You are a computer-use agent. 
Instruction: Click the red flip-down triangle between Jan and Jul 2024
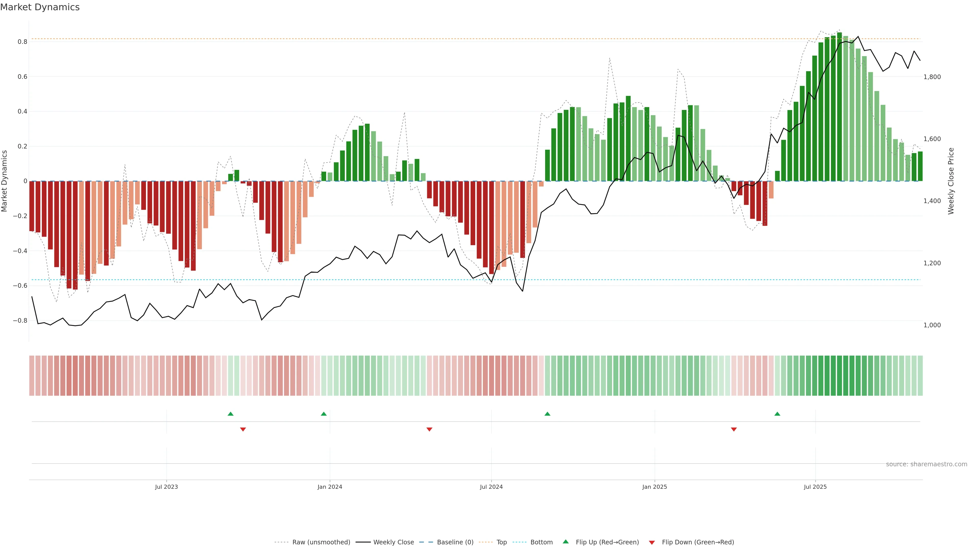pos(429,429)
